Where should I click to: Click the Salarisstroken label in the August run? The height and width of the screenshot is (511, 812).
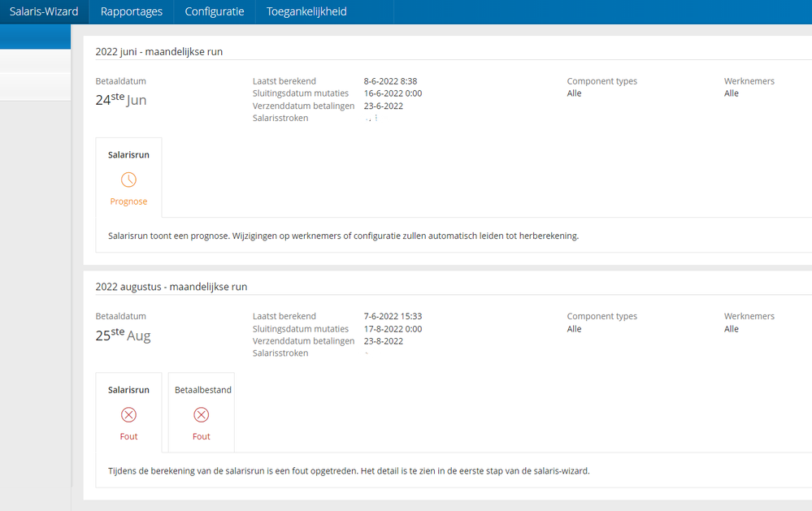pyautogui.click(x=280, y=353)
